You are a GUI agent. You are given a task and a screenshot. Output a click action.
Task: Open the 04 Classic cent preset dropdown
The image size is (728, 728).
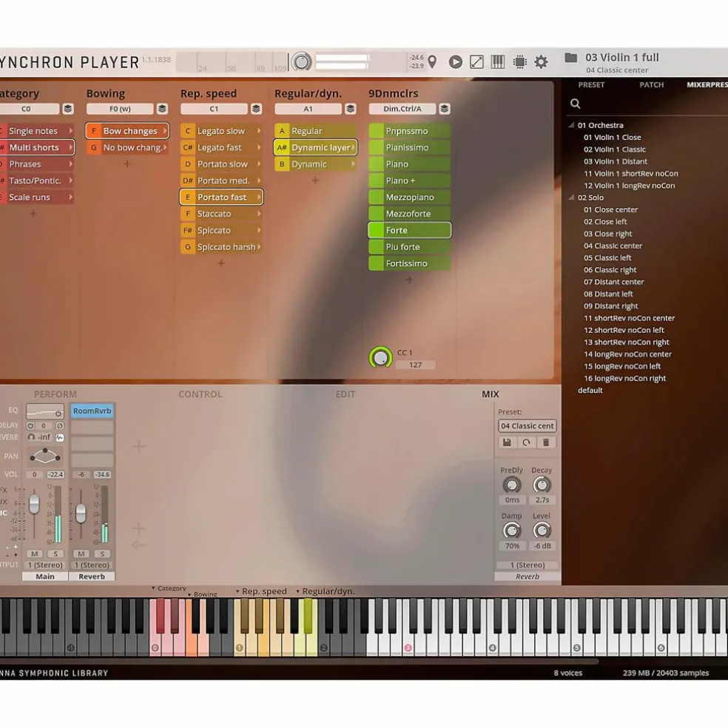coord(527,425)
